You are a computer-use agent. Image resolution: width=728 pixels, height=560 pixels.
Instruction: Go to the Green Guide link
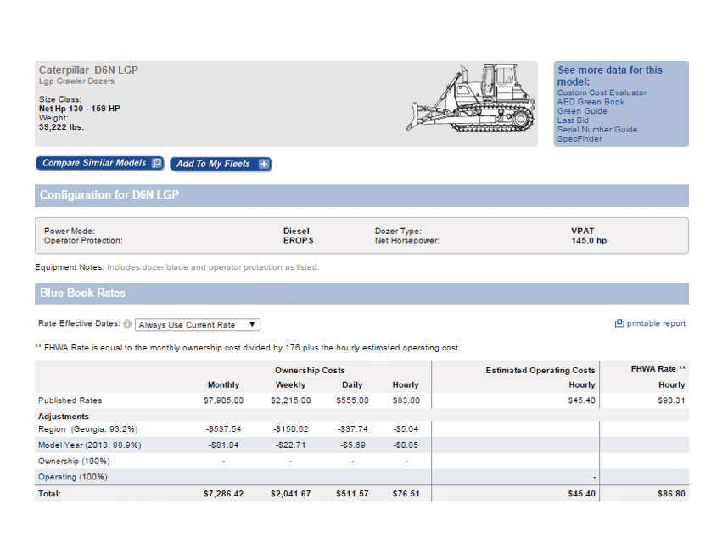582,111
